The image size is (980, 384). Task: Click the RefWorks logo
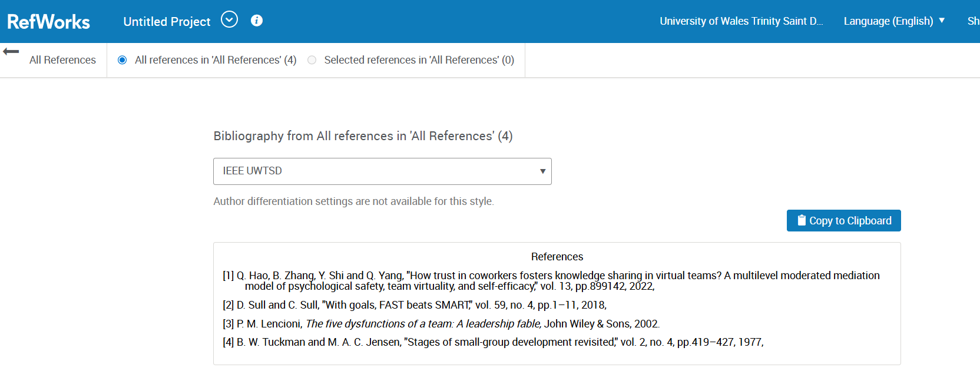pos(48,22)
